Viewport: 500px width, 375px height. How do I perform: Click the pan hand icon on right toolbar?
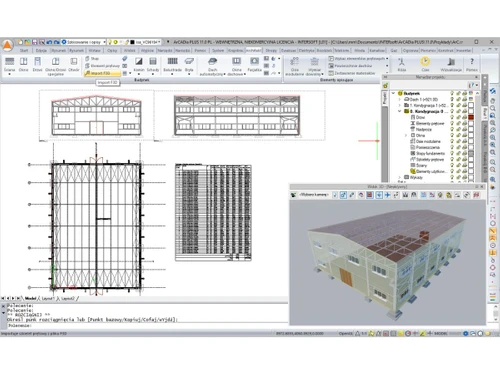tap(493, 100)
